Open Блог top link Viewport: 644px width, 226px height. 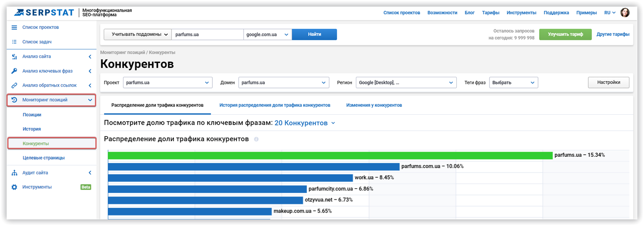click(470, 13)
